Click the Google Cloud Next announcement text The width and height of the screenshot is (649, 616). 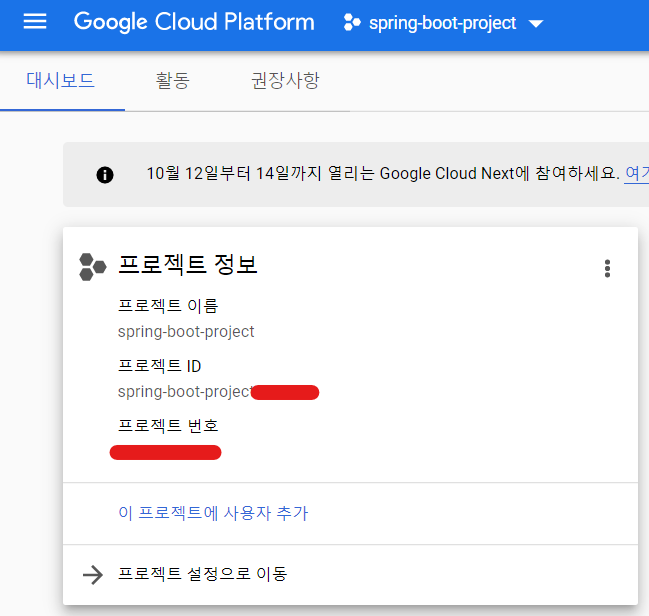383,173
